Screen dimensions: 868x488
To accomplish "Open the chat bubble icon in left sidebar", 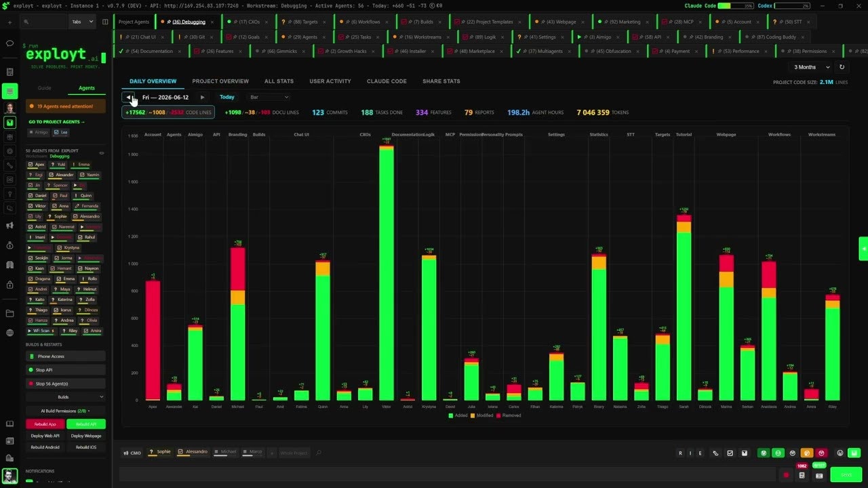I will point(9,43).
